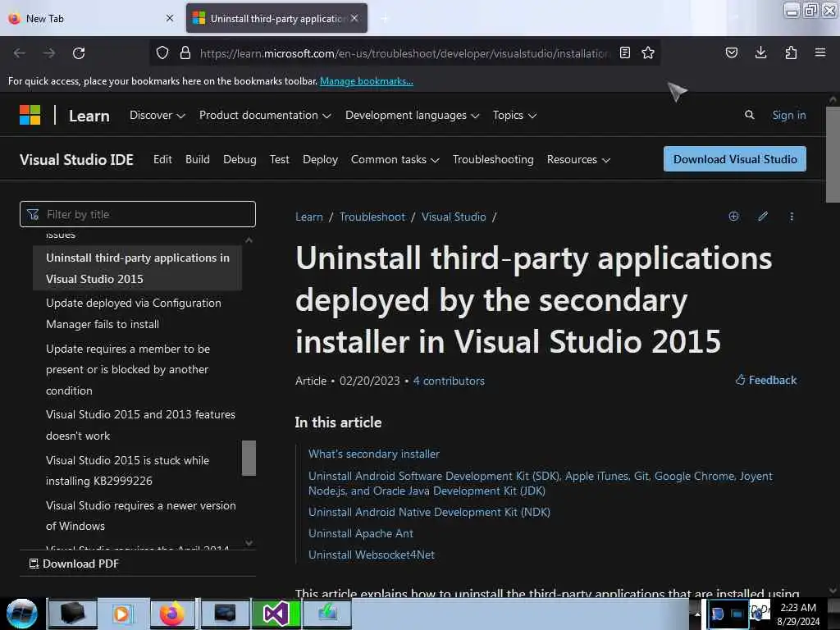
Task: Open the Troubleshooting menu item
Action: [x=493, y=160]
